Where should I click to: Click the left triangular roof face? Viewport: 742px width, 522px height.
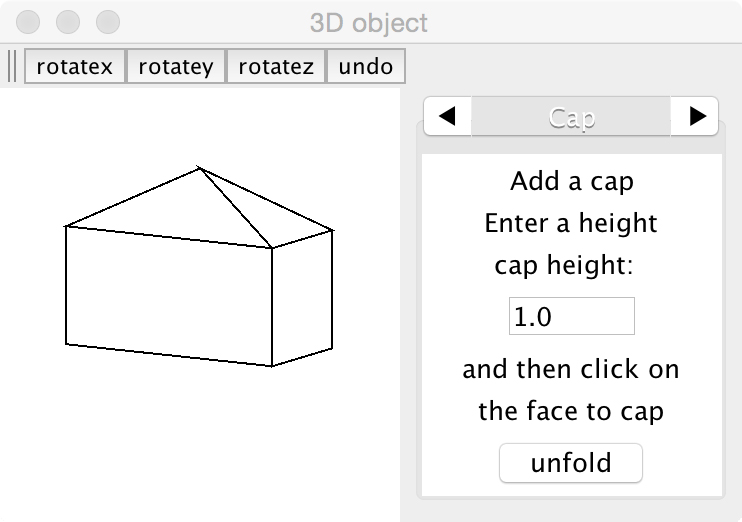[x=180, y=212]
